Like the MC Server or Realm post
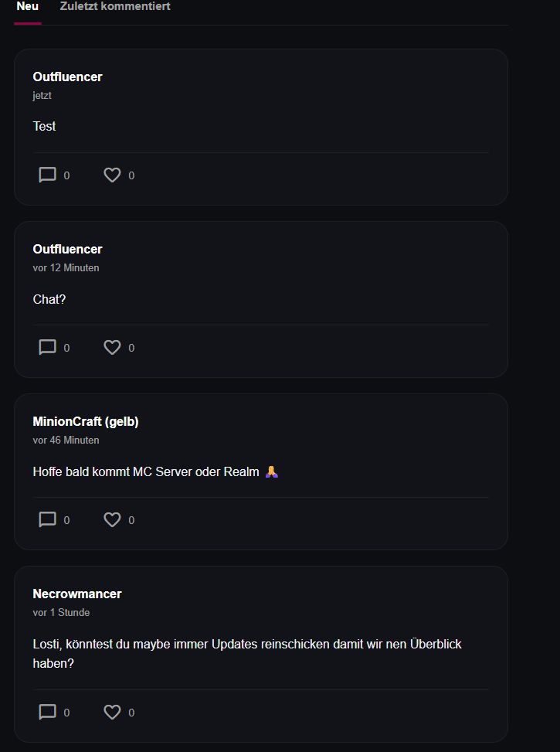The image size is (560, 752). pos(113,520)
